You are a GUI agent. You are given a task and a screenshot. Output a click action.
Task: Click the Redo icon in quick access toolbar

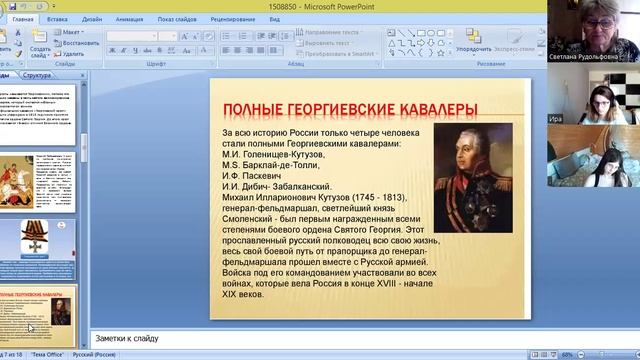pyautogui.click(x=40, y=6)
